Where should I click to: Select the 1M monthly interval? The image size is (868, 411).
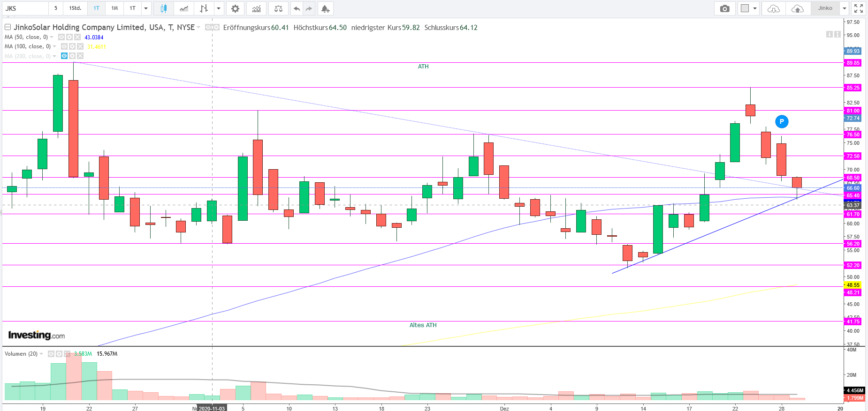tap(114, 8)
